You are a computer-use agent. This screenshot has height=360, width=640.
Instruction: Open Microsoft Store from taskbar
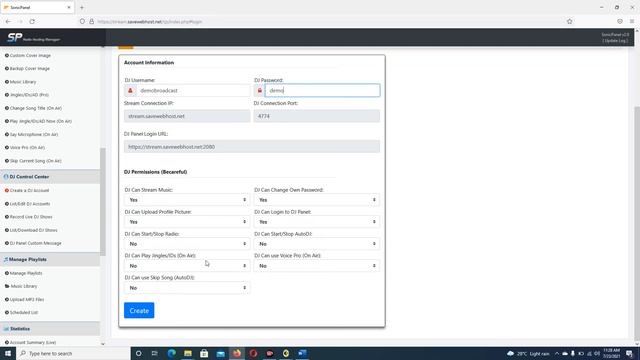coord(204,353)
